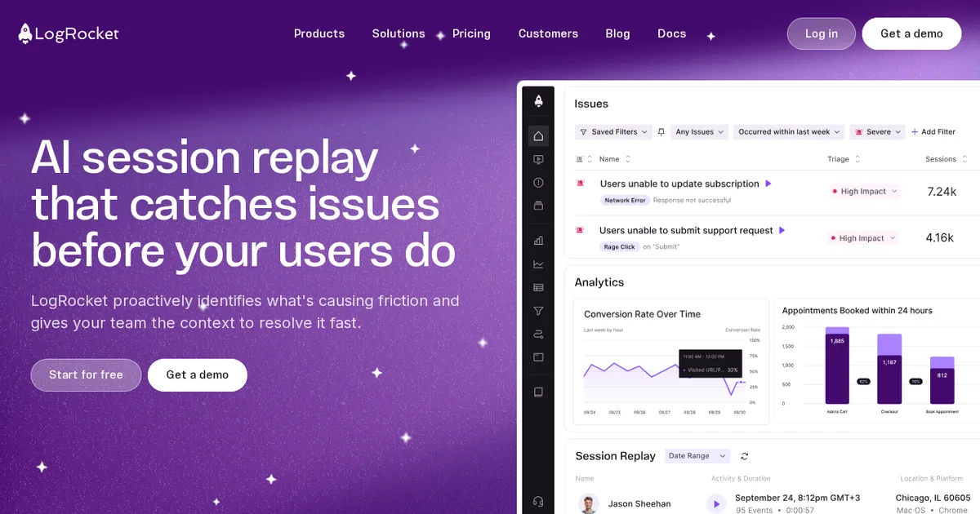The height and width of the screenshot is (514, 980).
Task: Open the funnel icon in dashboard sidebar
Action: coord(538,311)
